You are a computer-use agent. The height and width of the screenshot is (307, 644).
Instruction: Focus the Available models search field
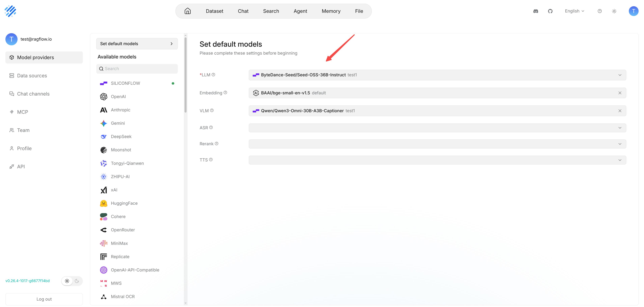tap(137, 69)
